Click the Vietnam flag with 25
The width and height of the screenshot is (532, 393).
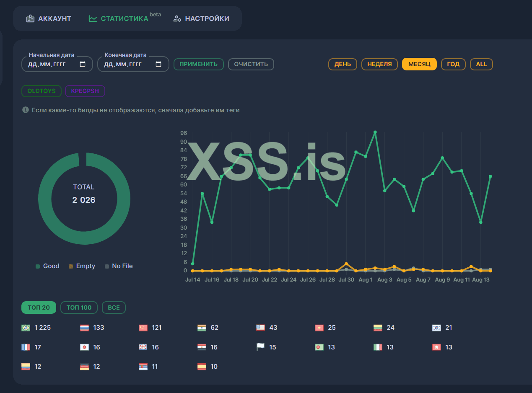tap(319, 328)
